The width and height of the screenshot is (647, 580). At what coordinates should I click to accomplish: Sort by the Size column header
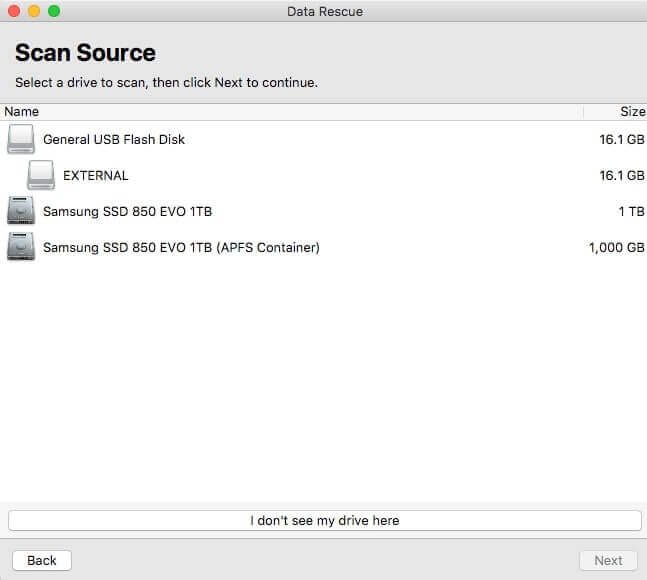[615, 111]
